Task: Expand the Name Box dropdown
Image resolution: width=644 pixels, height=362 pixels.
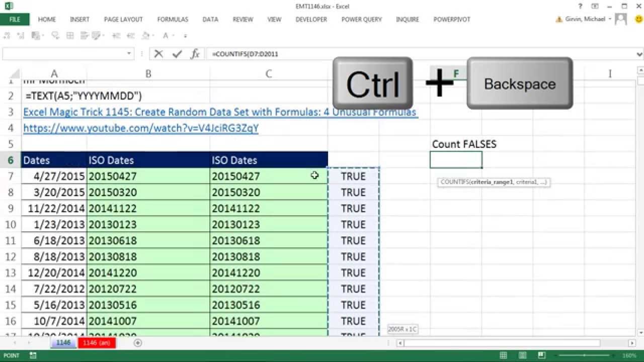Action: 129,54
